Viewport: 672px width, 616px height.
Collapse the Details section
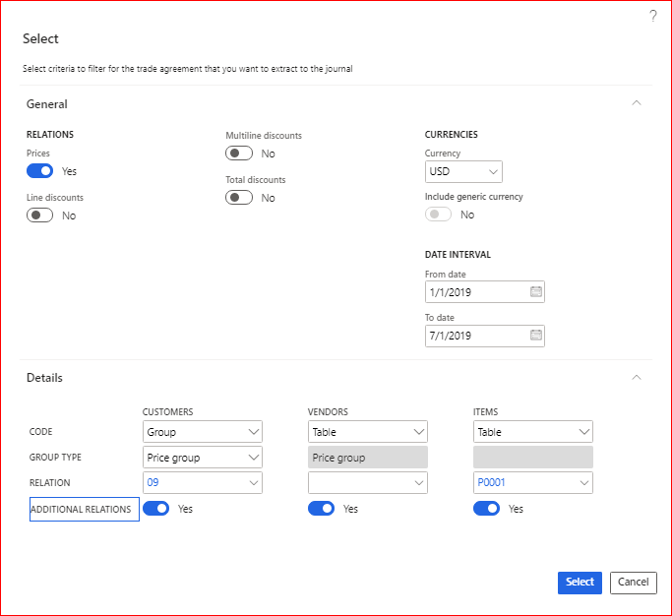[637, 377]
